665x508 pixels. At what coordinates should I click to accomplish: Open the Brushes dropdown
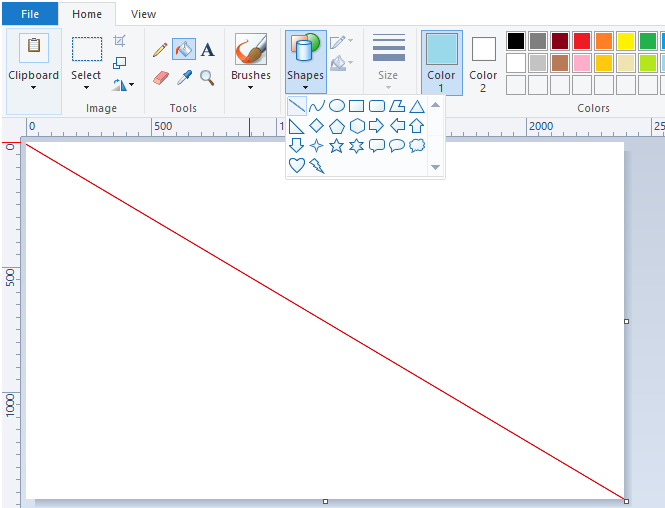[251, 88]
